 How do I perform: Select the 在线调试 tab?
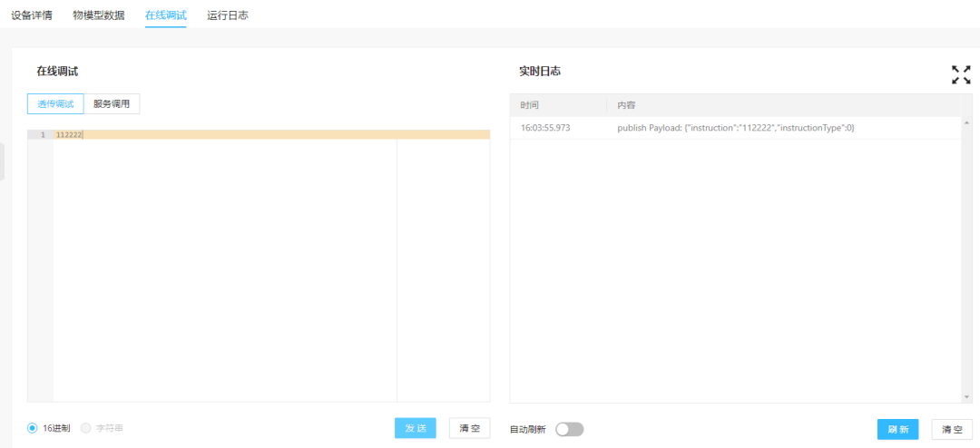coord(166,15)
